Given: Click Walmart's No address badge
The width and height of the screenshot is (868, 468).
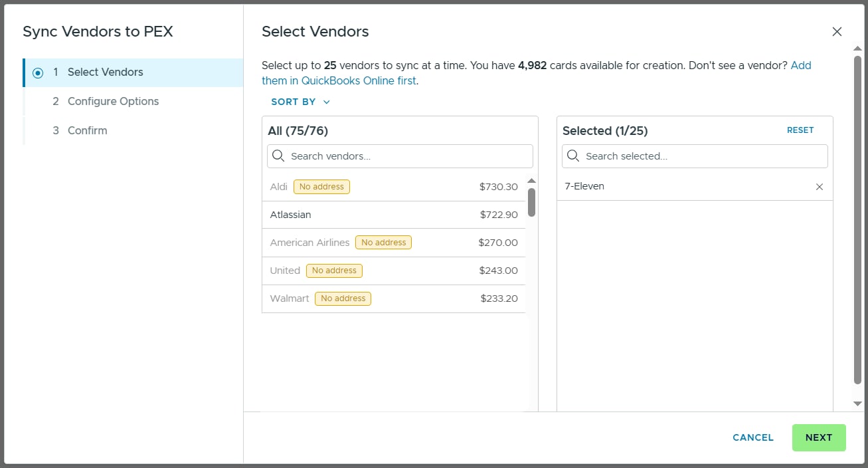Looking at the screenshot, I should coord(343,298).
